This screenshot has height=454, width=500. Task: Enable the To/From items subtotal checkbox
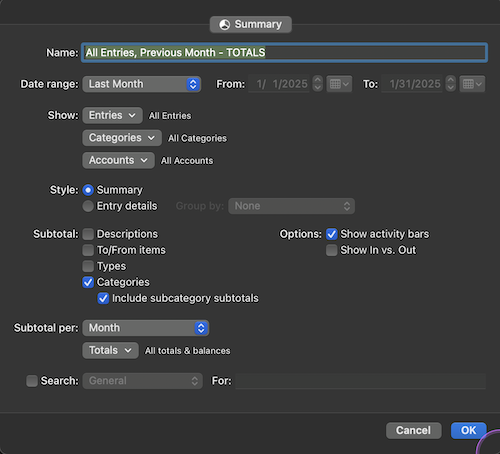coord(88,250)
